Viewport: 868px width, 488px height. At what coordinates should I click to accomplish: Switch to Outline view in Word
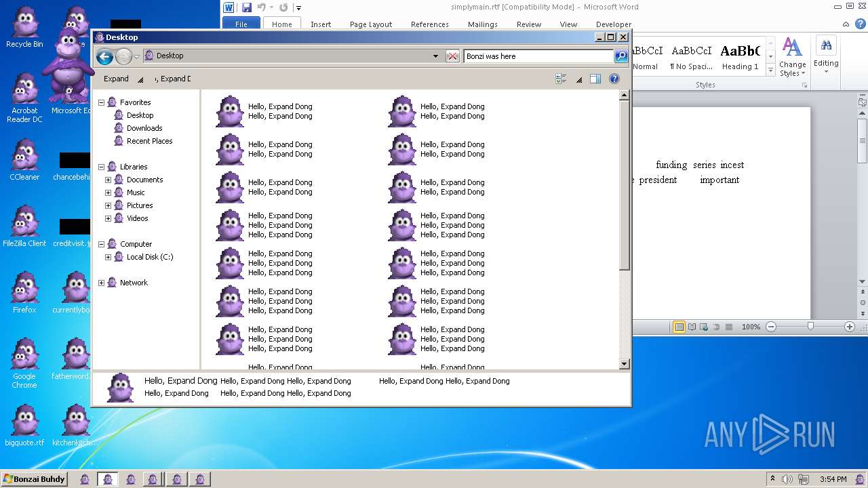click(716, 327)
